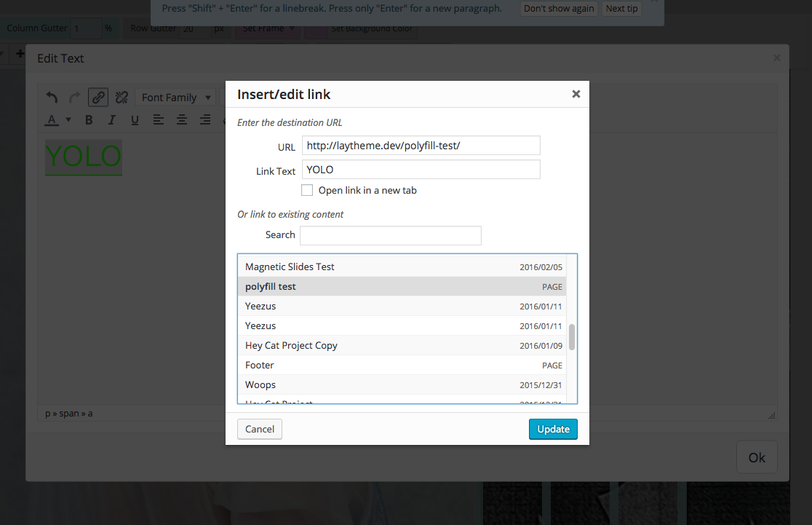The height and width of the screenshot is (525, 812).
Task: Click the Remove link icon
Action: click(121, 97)
